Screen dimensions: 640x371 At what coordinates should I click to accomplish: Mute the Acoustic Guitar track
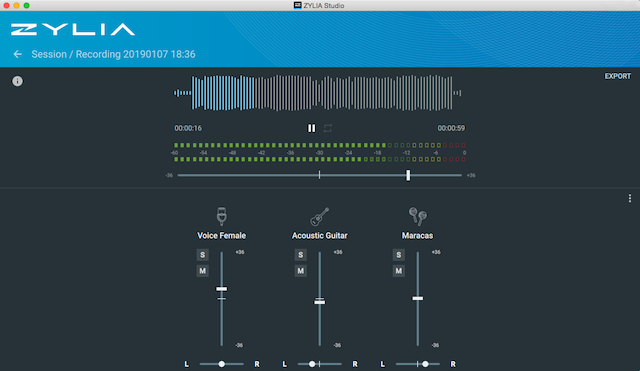pos(301,271)
